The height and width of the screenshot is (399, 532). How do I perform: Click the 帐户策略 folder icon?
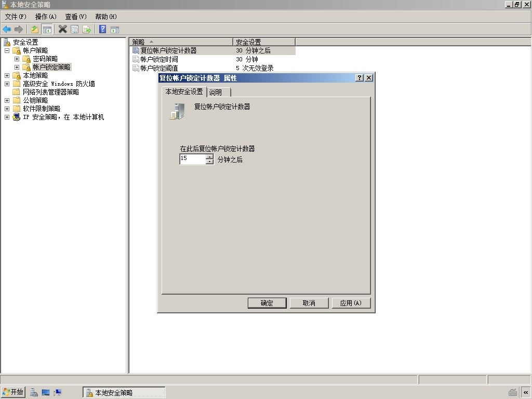click(17, 50)
